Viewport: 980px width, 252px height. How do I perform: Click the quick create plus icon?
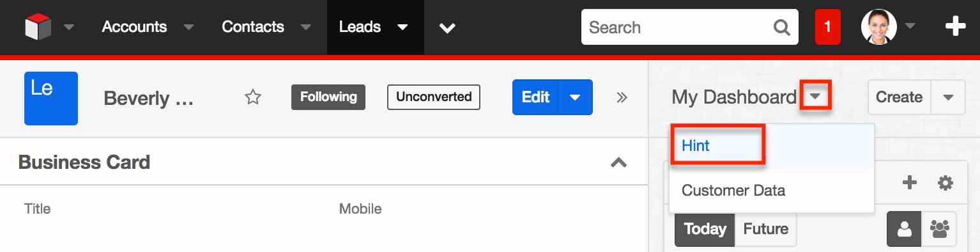pos(955,27)
